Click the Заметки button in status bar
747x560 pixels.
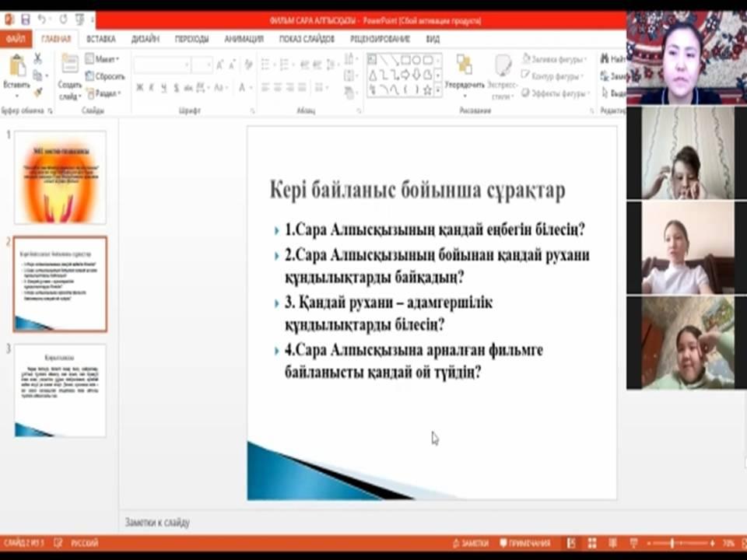(469, 543)
